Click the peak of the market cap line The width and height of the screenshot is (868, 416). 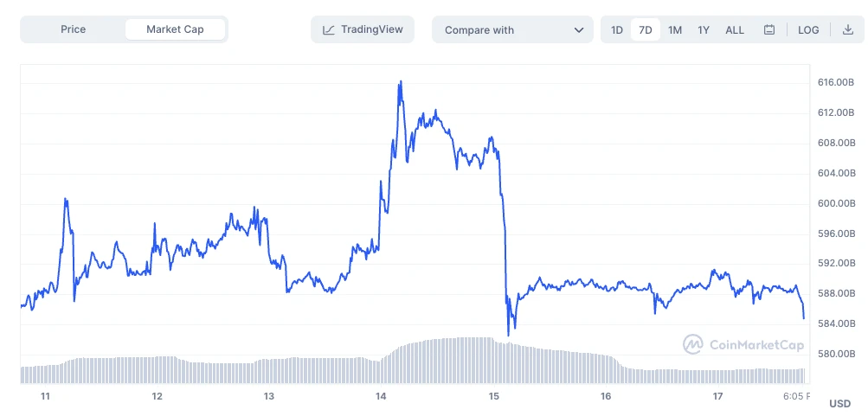click(400, 82)
